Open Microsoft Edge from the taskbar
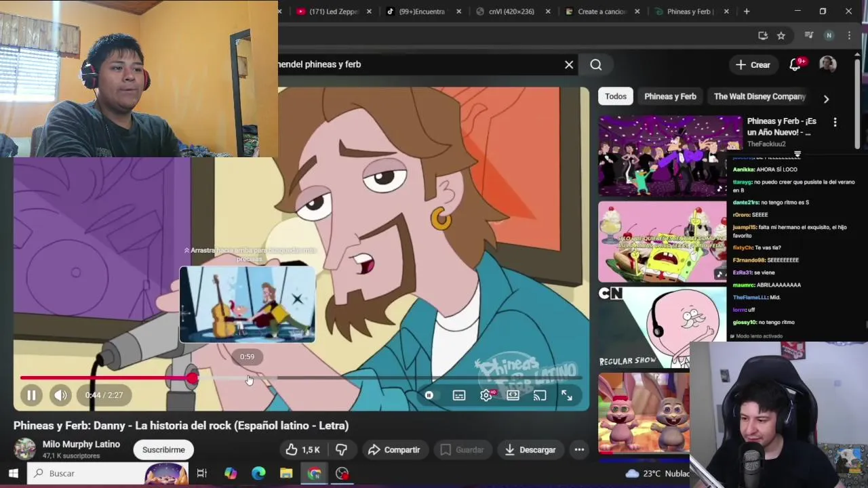Image resolution: width=868 pixels, height=488 pixels. point(258,473)
